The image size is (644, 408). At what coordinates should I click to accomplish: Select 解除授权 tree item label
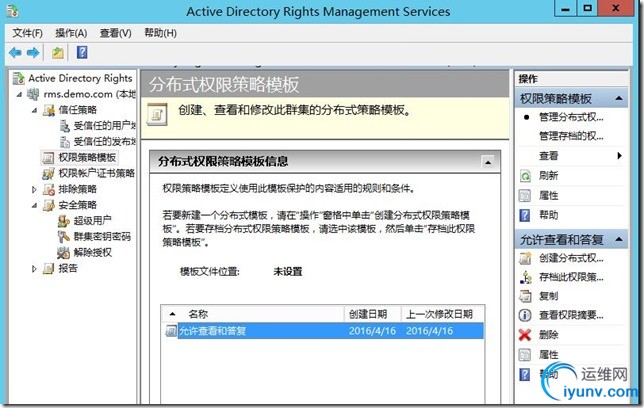tap(92, 253)
